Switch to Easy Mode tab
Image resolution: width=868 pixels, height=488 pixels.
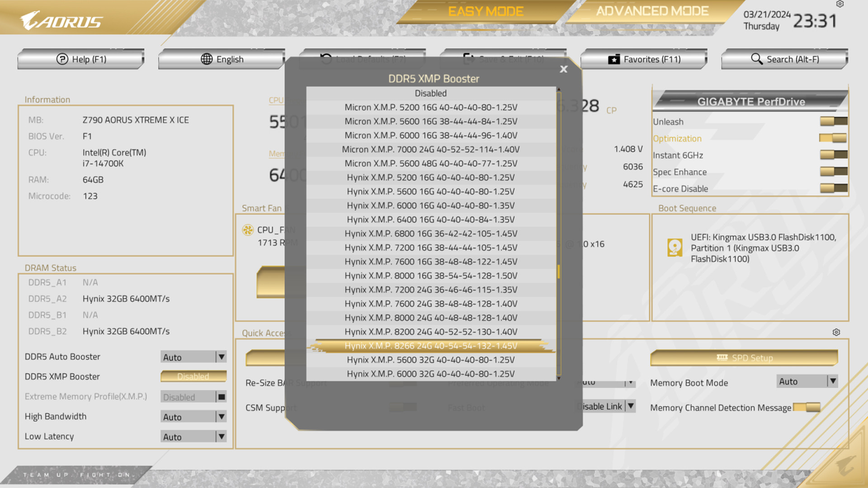(x=486, y=11)
